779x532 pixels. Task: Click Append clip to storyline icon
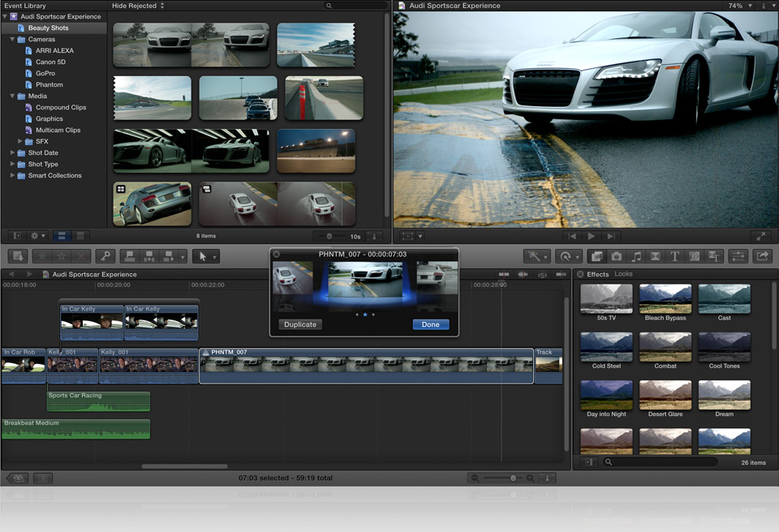coord(169,256)
